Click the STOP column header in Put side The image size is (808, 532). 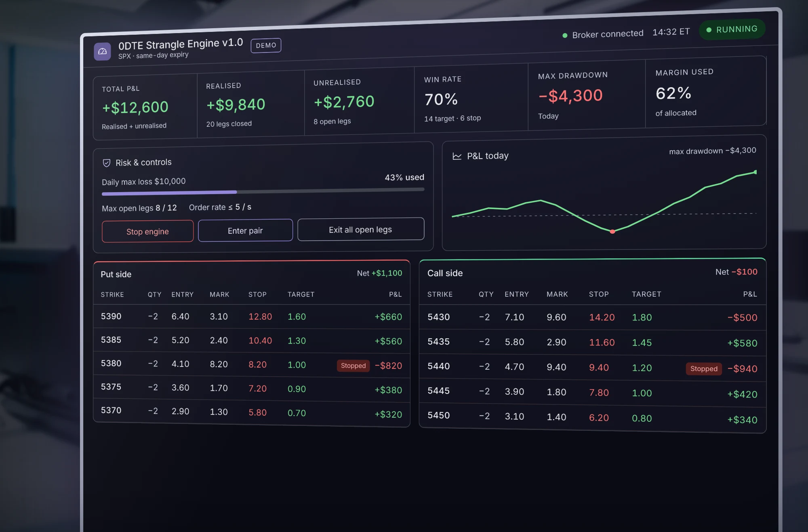(257, 294)
